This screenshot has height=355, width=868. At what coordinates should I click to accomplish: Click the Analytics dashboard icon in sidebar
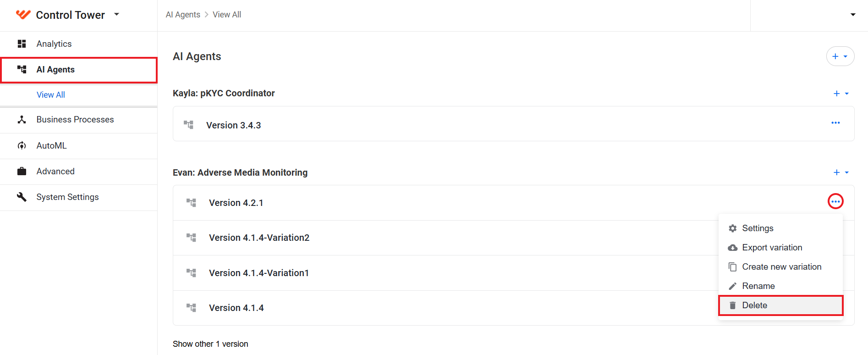click(22, 44)
